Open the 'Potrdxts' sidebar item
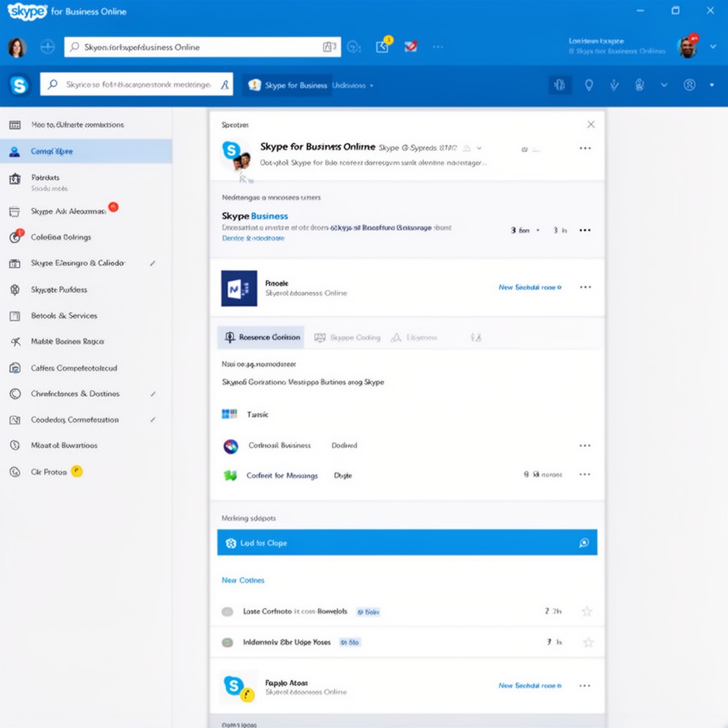This screenshot has width=728, height=728. point(86,182)
